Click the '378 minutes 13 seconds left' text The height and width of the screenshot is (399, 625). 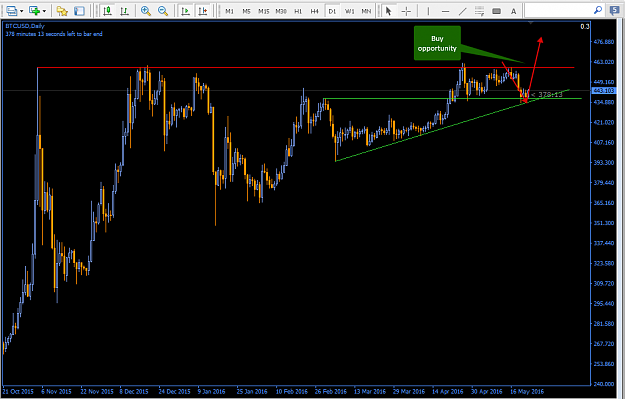point(54,34)
